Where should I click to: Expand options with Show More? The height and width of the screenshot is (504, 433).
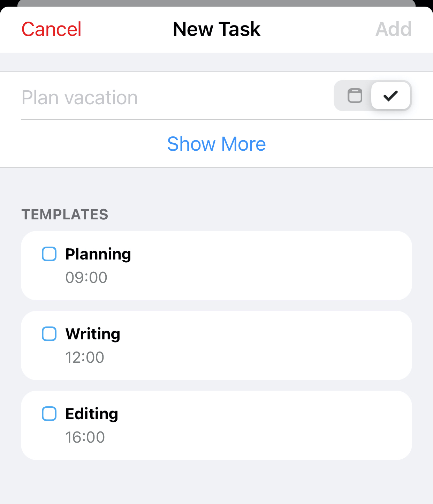[216, 144]
